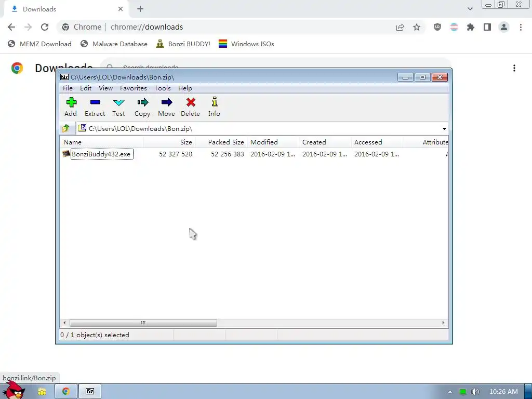Screen dimensions: 532x399
Task: Toggle the Chrome side panel
Action: click(487, 27)
